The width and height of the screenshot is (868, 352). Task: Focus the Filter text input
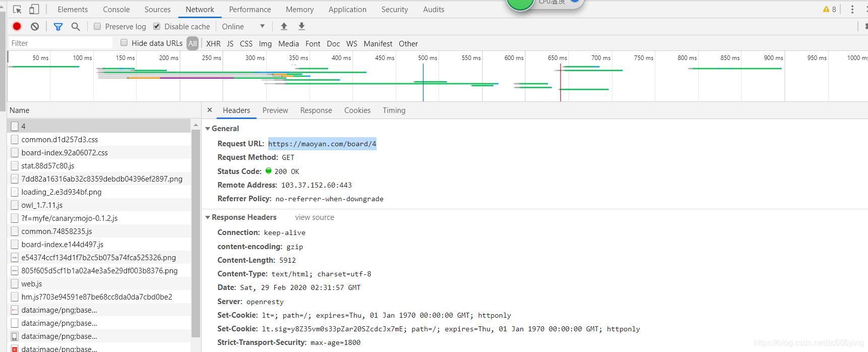click(60, 43)
